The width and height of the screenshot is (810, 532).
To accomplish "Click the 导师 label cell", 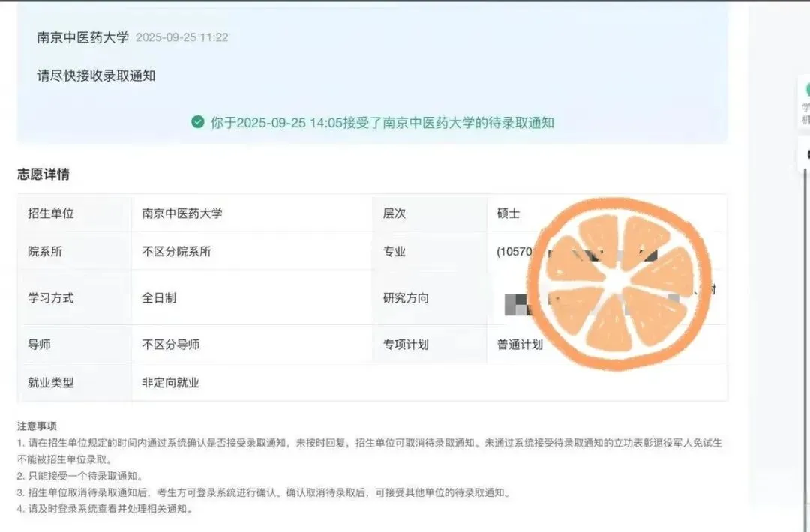I will pyautogui.click(x=75, y=344).
